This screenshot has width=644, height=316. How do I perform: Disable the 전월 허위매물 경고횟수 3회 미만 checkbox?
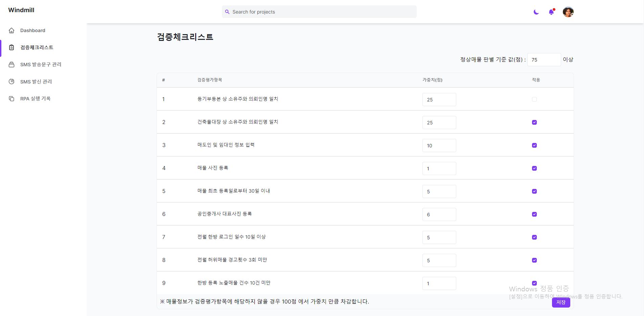coord(534,260)
